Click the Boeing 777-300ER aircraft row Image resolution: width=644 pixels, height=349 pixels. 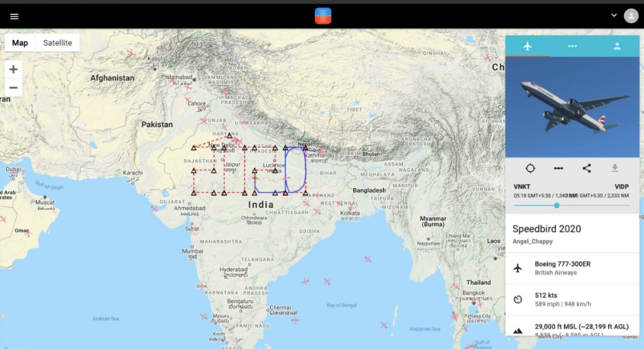point(572,268)
